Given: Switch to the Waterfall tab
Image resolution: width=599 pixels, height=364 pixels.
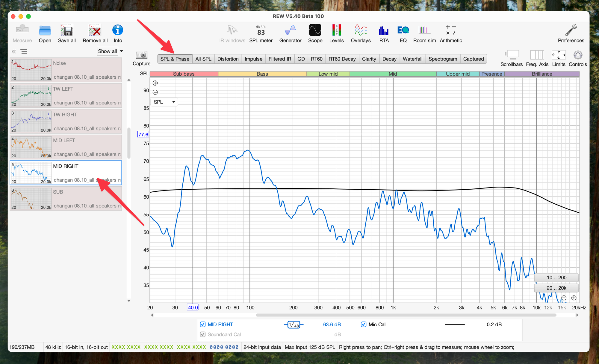Looking at the screenshot, I should click(x=412, y=59).
